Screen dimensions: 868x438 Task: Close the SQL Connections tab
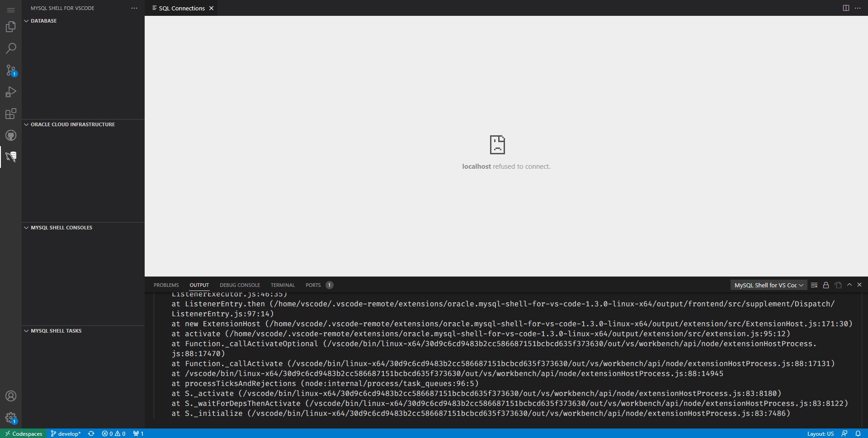click(x=211, y=8)
